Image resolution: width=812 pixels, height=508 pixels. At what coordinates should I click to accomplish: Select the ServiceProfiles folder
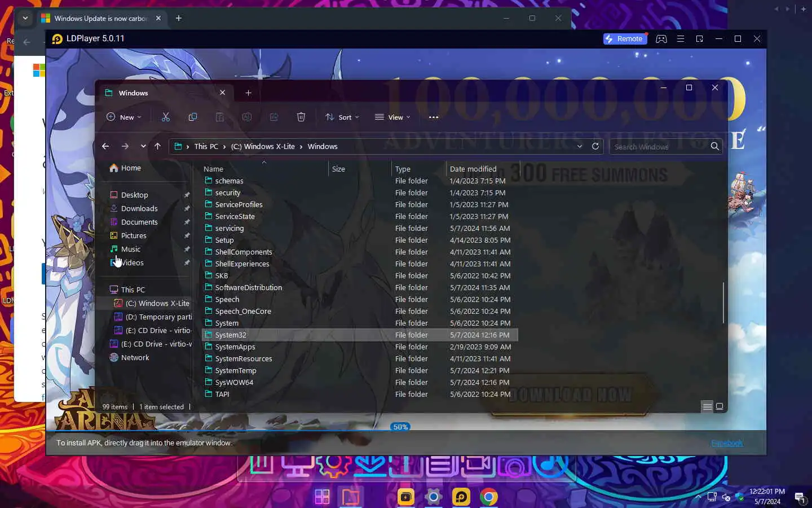(239, 204)
